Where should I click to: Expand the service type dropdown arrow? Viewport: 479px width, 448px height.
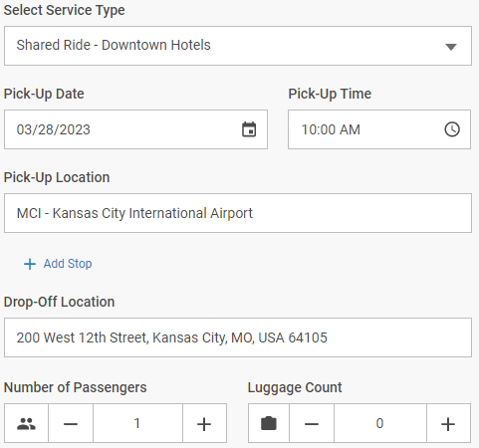[451, 47]
